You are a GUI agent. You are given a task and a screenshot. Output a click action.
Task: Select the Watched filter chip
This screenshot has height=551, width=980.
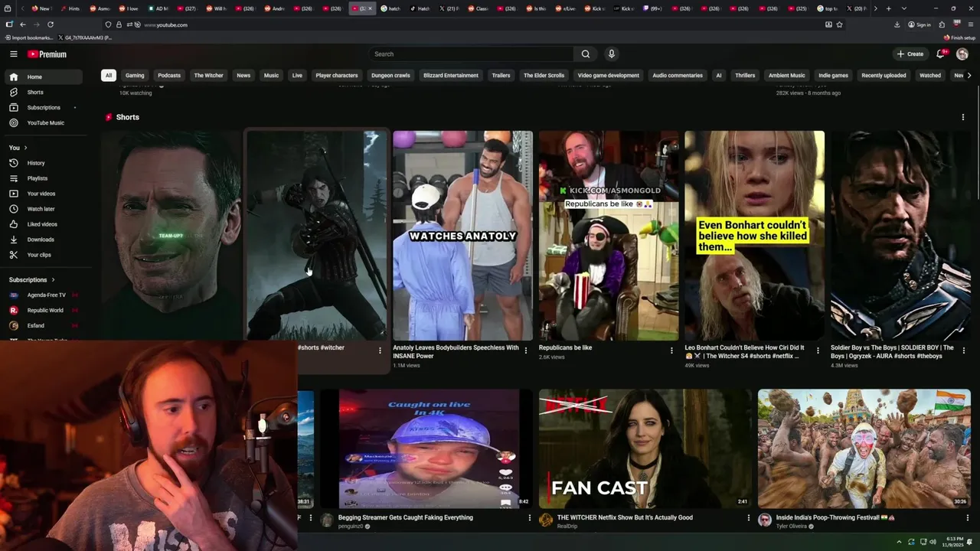pyautogui.click(x=930, y=75)
